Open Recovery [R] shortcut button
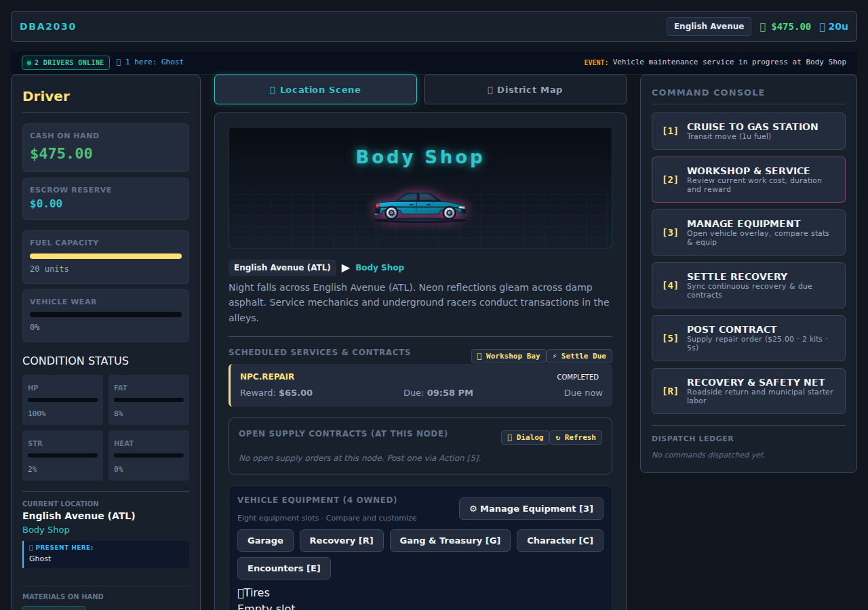This screenshot has height=610, width=868. [x=342, y=540]
